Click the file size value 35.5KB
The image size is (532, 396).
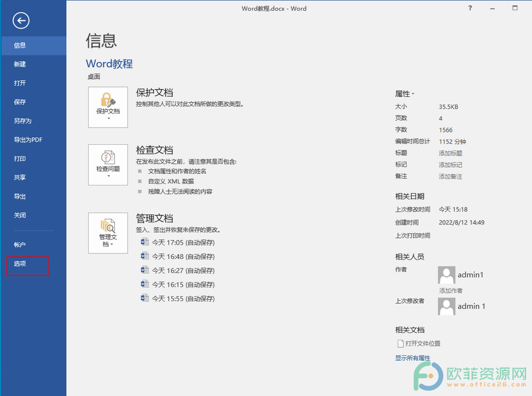pos(449,107)
